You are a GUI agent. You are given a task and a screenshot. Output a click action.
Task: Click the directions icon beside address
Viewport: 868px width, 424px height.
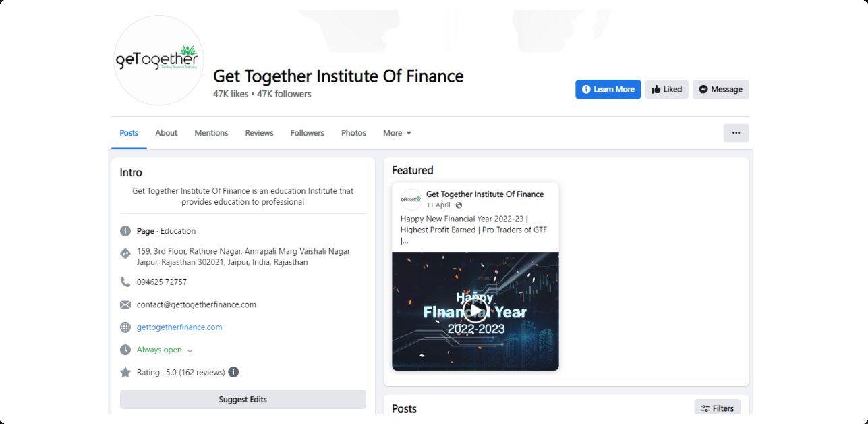pos(125,254)
